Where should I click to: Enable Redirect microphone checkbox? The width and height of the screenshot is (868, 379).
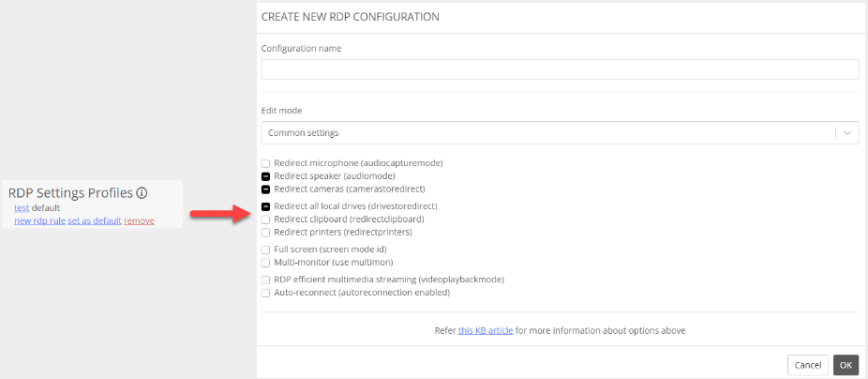(x=266, y=163)
